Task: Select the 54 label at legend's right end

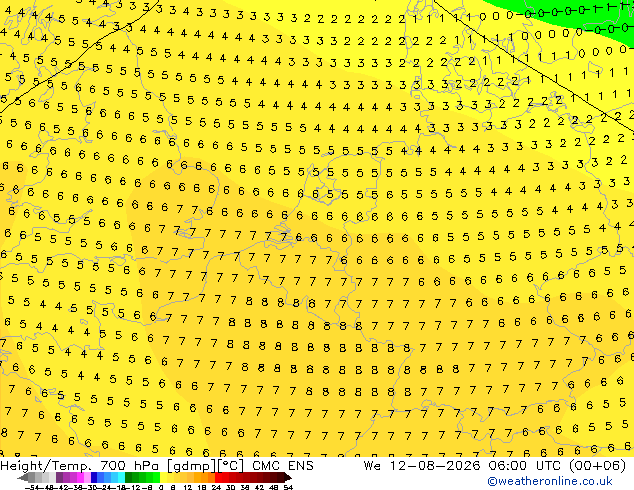Action: pyautogui.click(x=288, y=488)
